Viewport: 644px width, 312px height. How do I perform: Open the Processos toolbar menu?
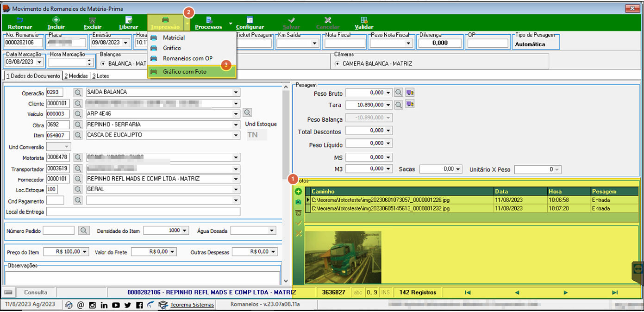pos(208,23)
